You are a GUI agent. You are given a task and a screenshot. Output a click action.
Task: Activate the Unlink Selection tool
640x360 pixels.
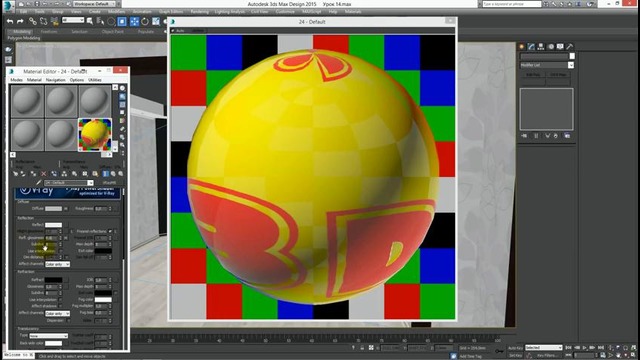point(43,21)
